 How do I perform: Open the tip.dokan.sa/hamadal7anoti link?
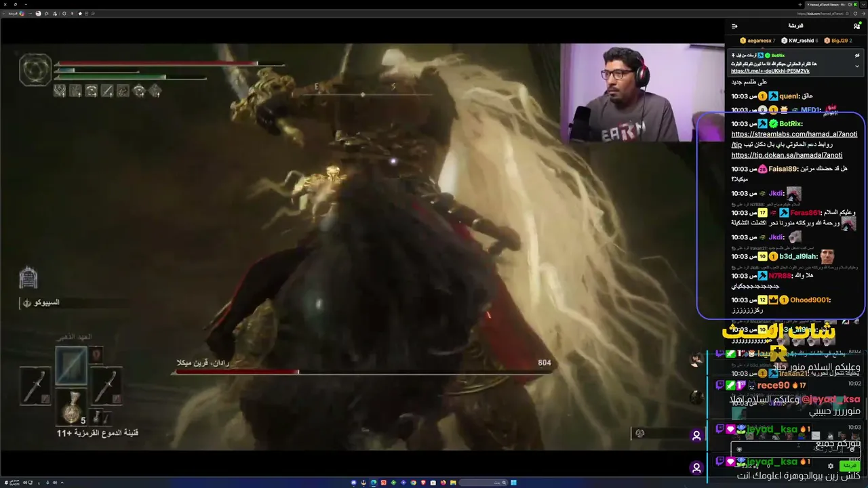787,155
